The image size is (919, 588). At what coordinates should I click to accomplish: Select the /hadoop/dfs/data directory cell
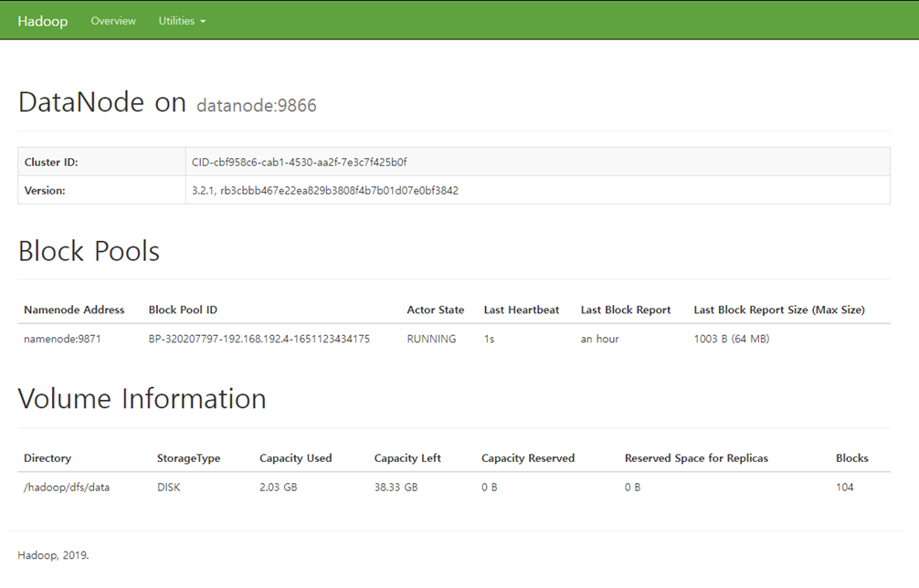click(67, 488)
